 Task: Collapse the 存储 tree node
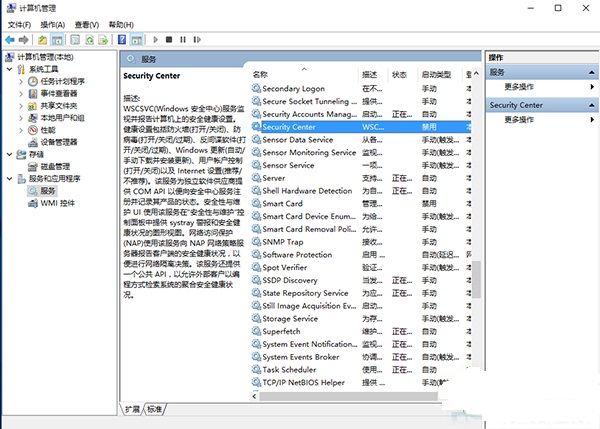tap(10, 154)
